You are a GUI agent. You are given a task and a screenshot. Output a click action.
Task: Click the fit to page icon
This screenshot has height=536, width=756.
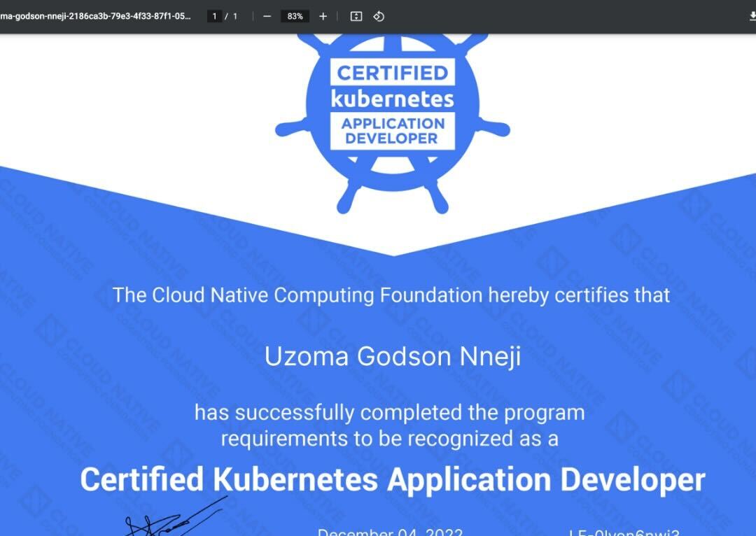tap(356, 16)
